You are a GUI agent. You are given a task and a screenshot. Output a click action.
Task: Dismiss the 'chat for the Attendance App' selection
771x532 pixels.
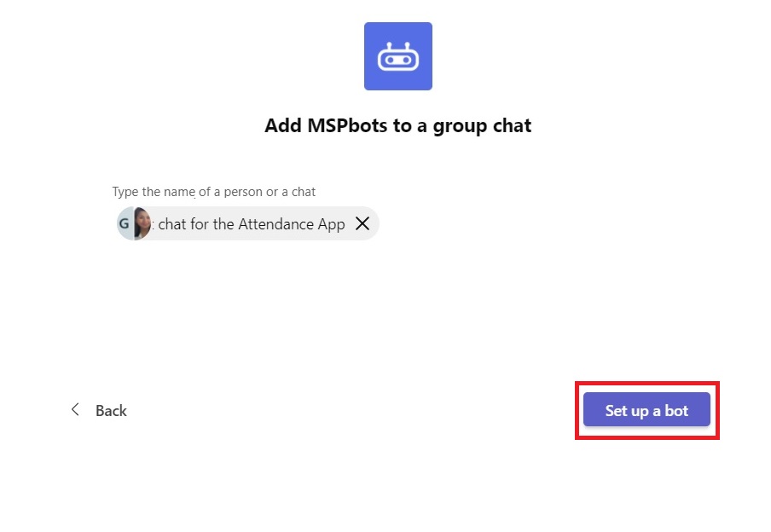point(362,223)
